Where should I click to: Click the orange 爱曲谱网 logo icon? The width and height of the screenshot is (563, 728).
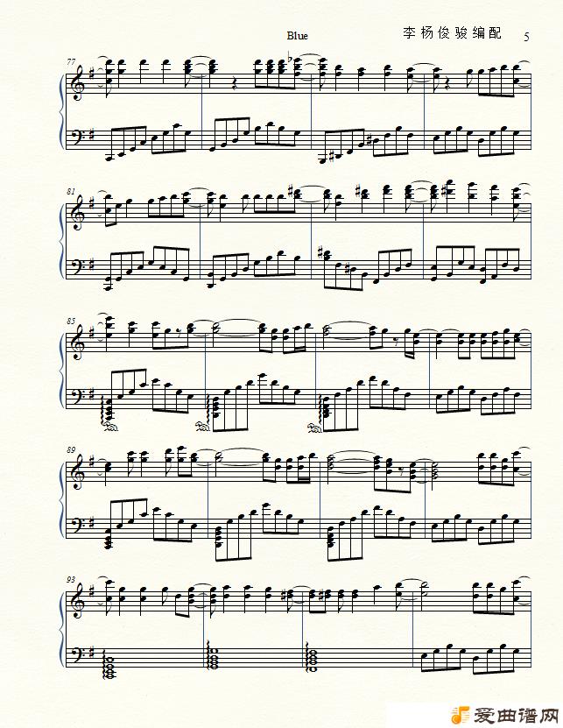[460, 716]
